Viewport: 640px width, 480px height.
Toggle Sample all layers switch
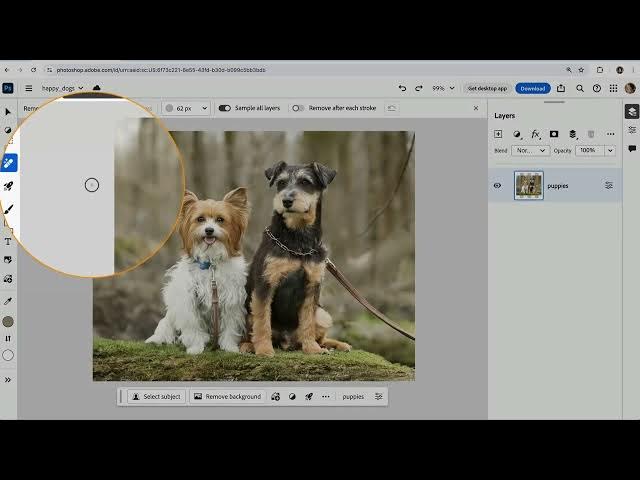tap(224, 108)
